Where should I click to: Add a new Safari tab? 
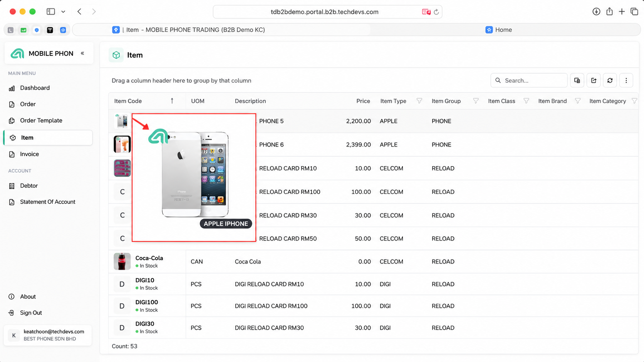point(622,12)
